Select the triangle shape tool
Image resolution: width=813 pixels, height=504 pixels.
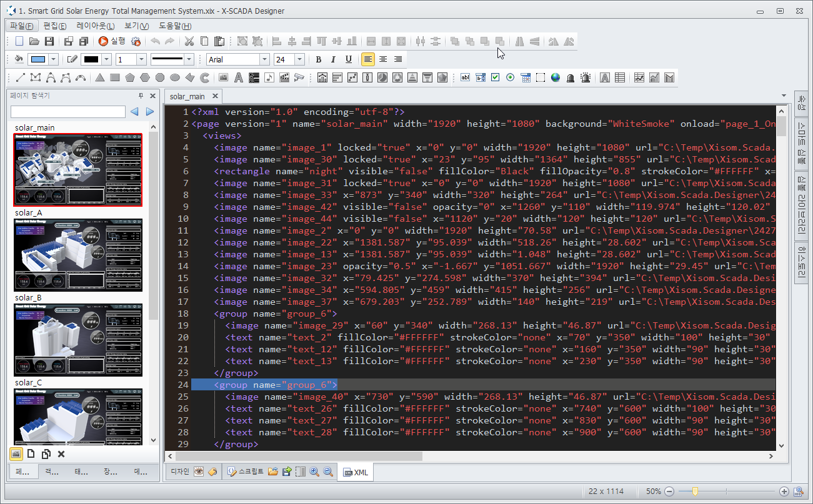[x=100, y=77]
